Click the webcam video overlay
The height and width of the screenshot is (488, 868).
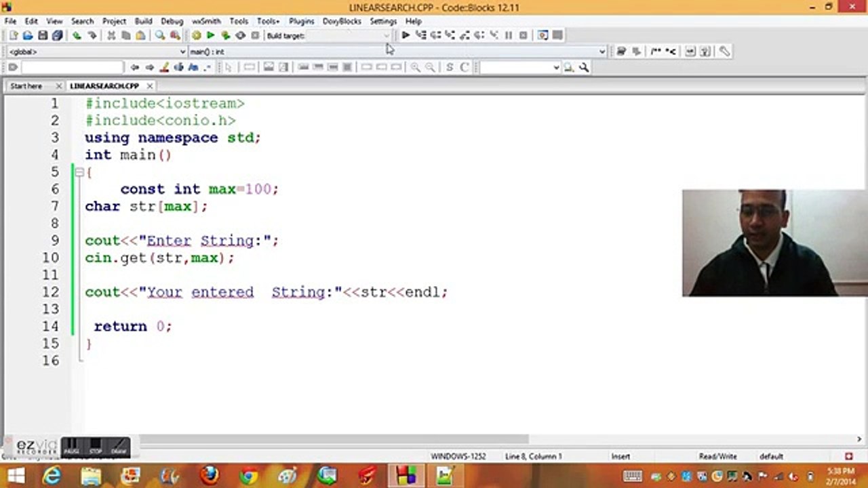(775, 243)
